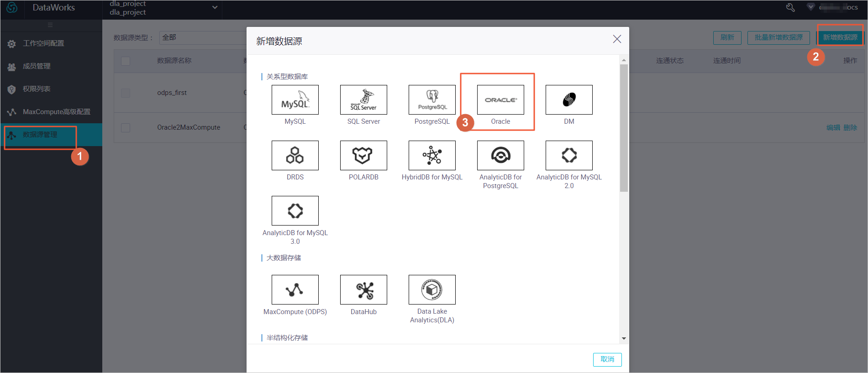Click the 大数据存储 section heading
The width and height of the screenshot is (868, 373).
pyautogui.click(x=284, y=258)
